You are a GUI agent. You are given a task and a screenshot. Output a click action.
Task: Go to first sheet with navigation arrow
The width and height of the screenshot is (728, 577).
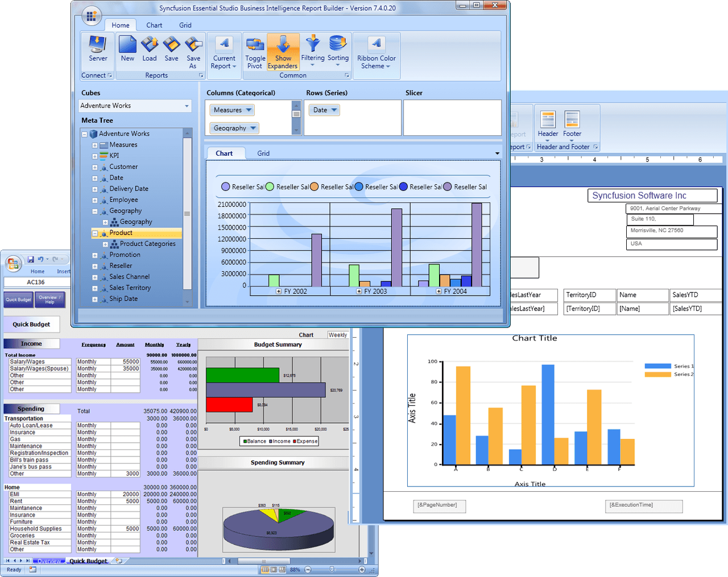click(x=7, y=561)
